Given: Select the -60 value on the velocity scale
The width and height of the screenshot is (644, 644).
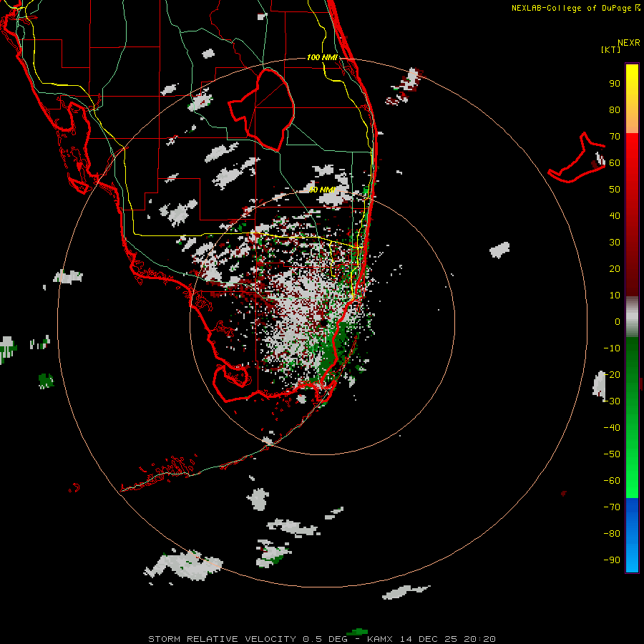Looking at the screenshot, I should 612,481.
